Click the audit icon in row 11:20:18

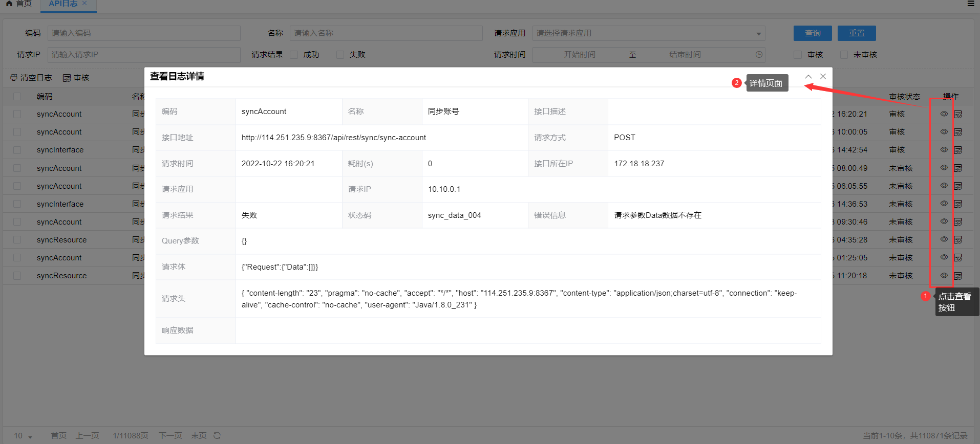tap(958, 276)
